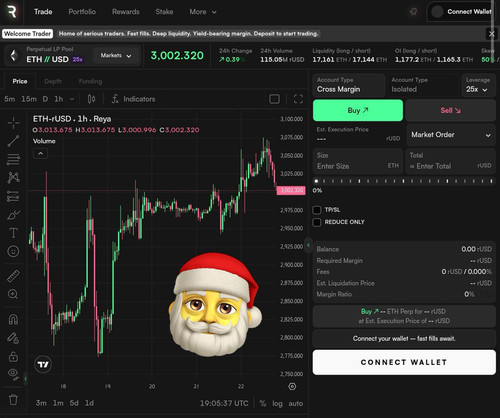The height and width of the screenshot is (418, 500).
Task: Open the Stake page
Action: 164,12
